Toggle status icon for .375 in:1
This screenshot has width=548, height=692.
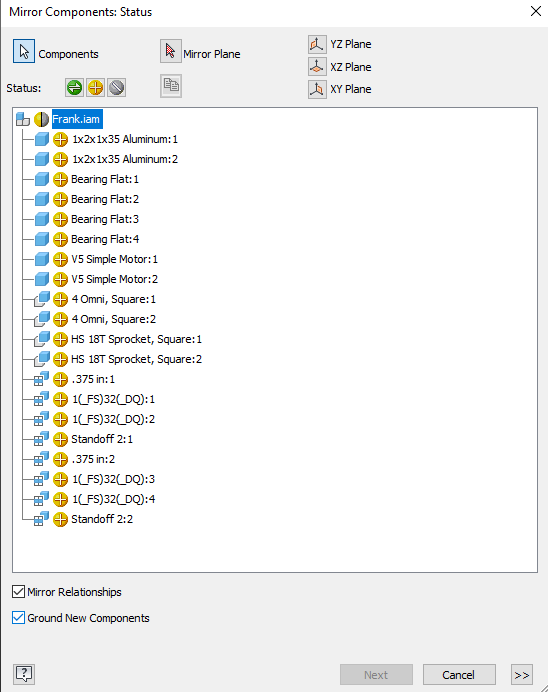point(60,379)
